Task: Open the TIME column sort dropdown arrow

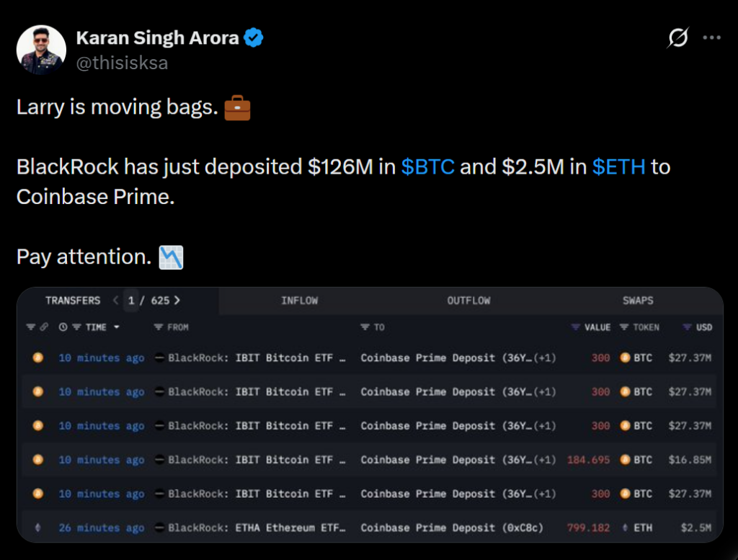Action: point(116,327)
